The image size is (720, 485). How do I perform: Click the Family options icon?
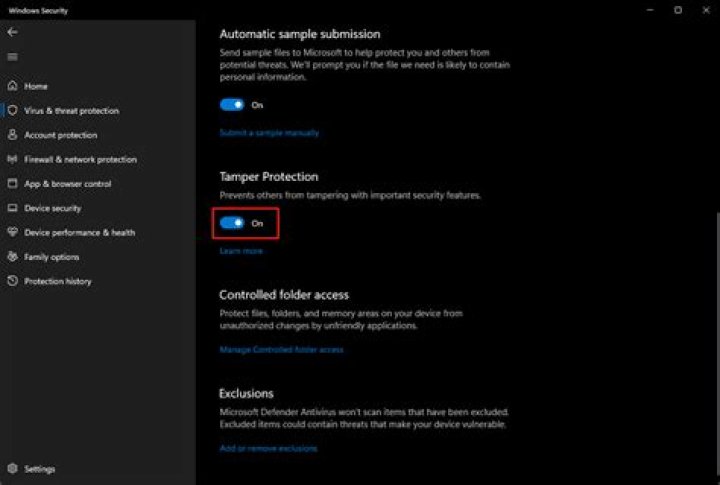(x=12, y=256)
